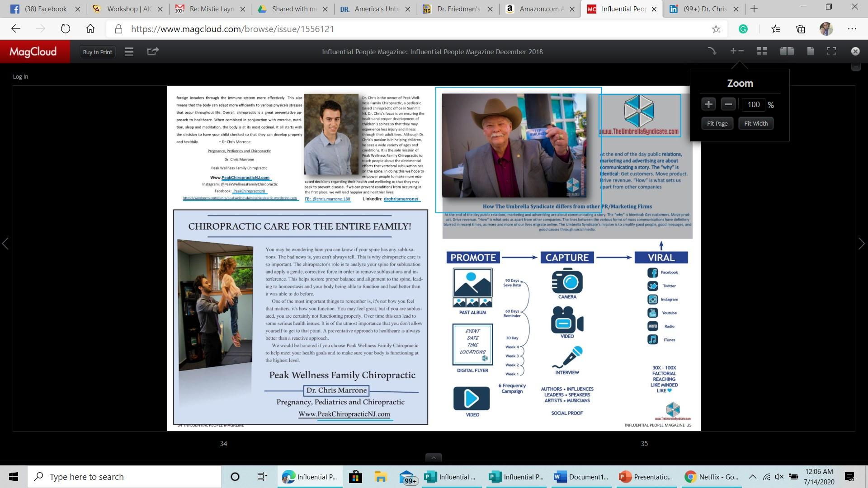The height and width of the screenshot is (488, 868).
Task: Switch to single page view
Action: 810,51
